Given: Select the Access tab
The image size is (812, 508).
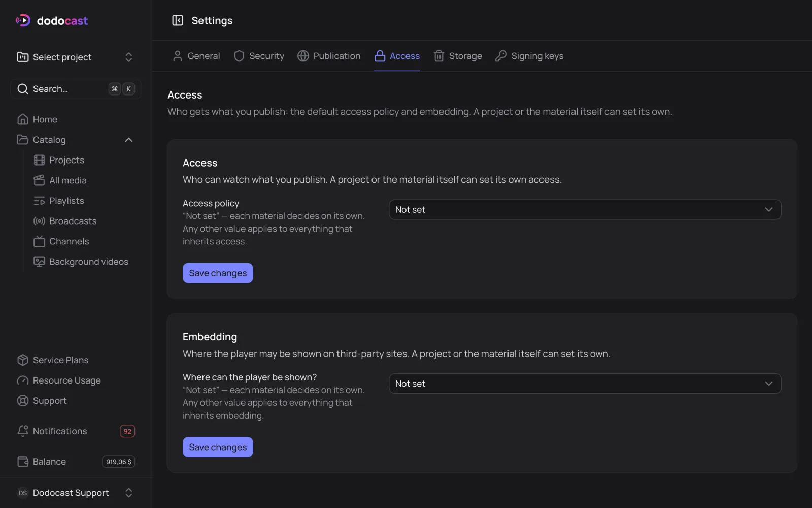Looking at the screenshot, I should (x=397, y=56).
